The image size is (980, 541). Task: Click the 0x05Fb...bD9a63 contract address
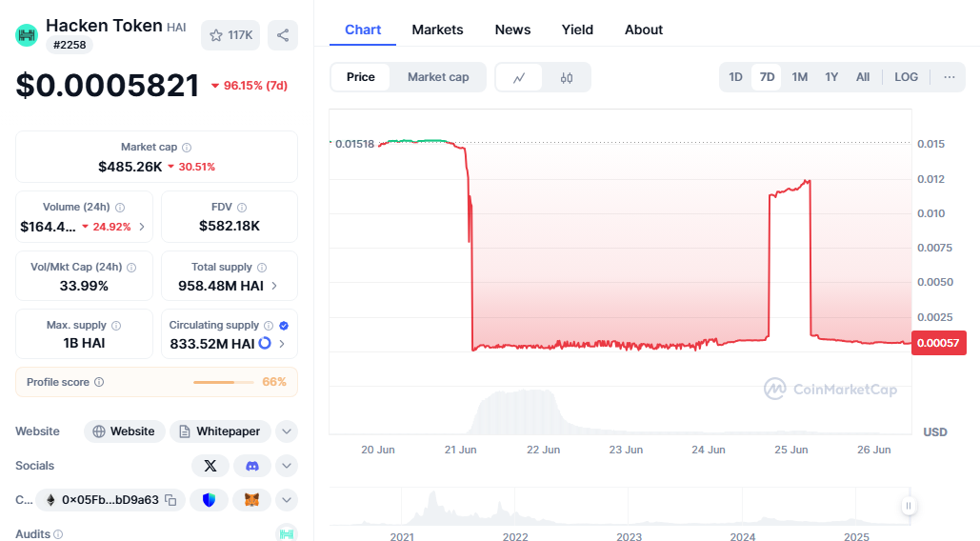(110, 500)
